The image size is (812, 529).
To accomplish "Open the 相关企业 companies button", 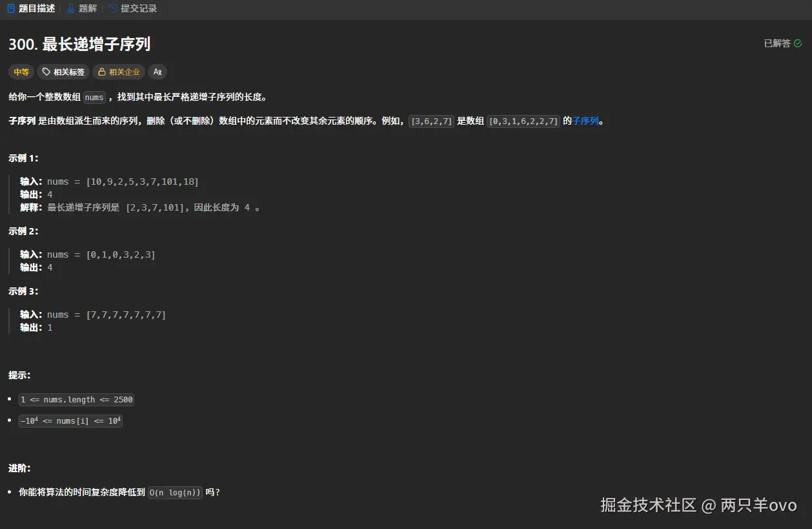I will coord(118,72).
